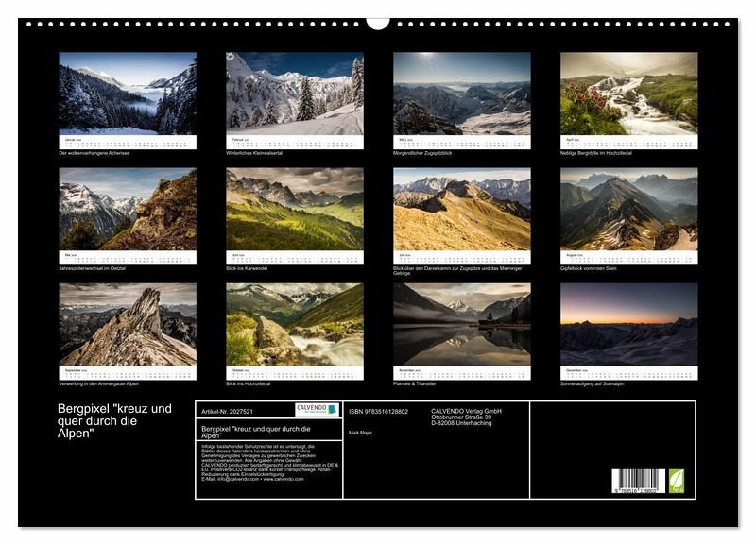
Task: Click 'ISBN 9783516128802' text
Action: point(379,412)
